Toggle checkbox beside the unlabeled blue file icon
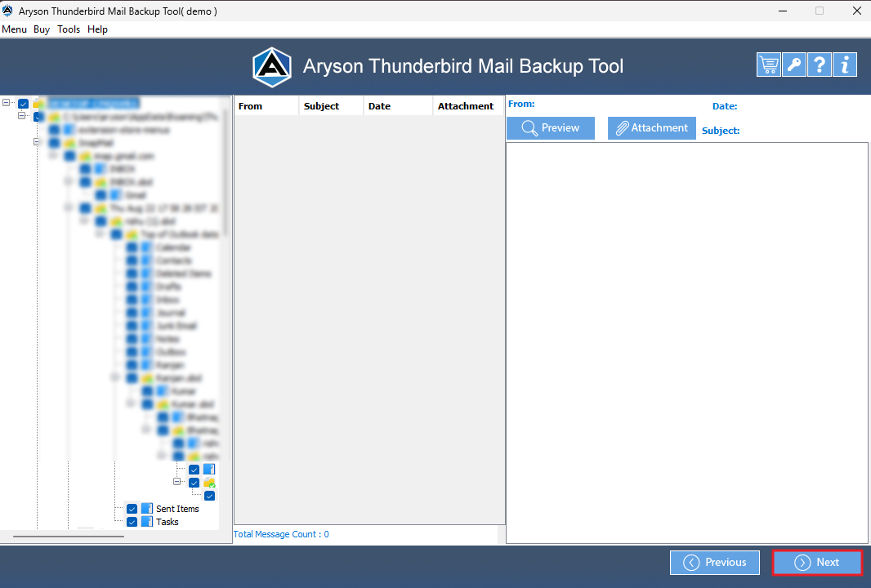The image size is (871, 588). (x=194, y=470)
